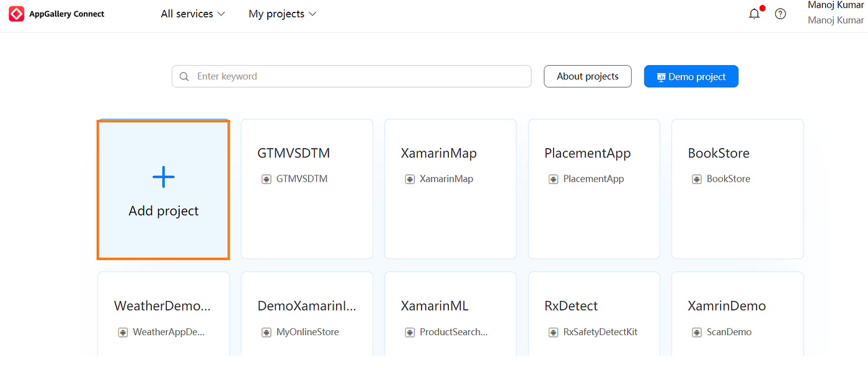The height and width of the screenshot is (368, 868).
Task: Open the help question mark icon
Action: tap(781, 14)
